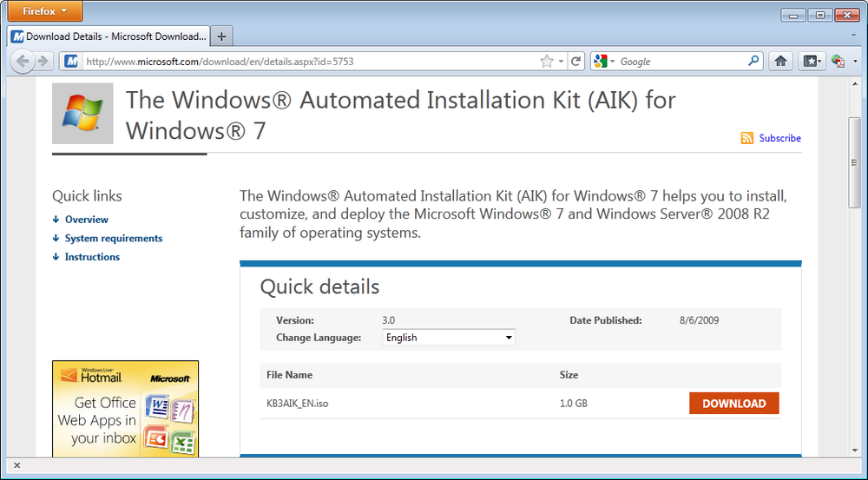
Task: Click the Google search box
Action: coord(681,62)
